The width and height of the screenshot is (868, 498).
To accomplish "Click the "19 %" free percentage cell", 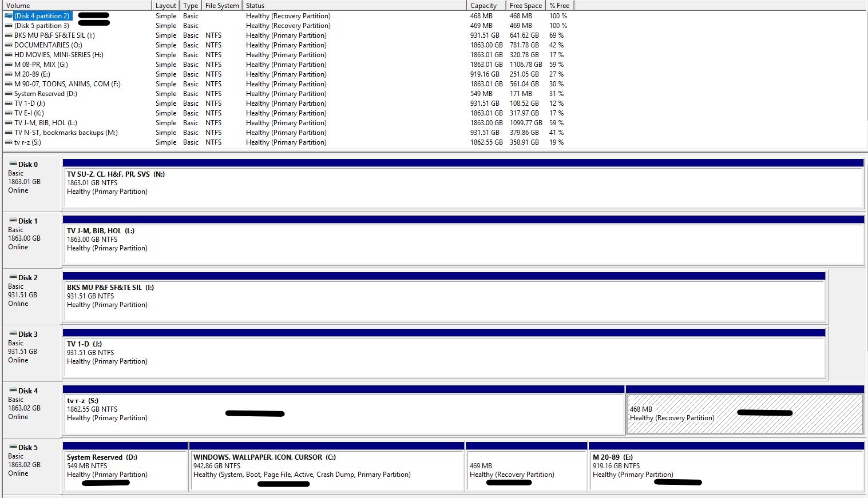I will coord(556,142).
